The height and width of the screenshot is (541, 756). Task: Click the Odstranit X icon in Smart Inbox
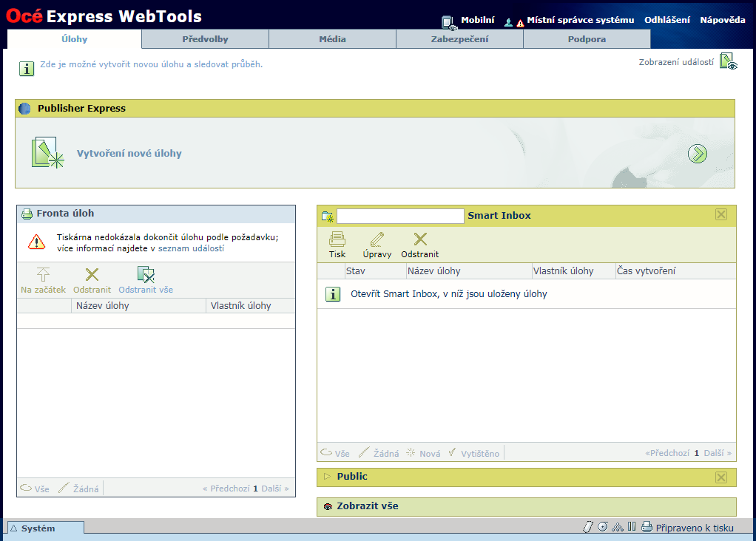tap(420, 239)
